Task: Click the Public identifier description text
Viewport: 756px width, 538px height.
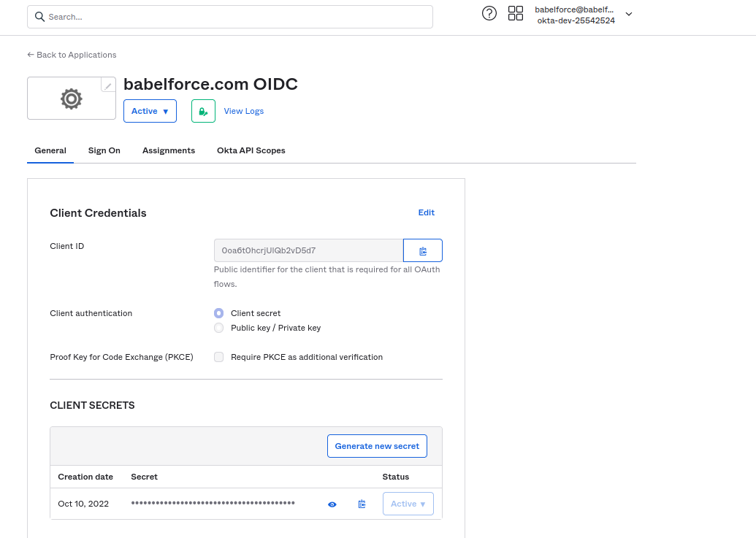Action: [327, 277]
